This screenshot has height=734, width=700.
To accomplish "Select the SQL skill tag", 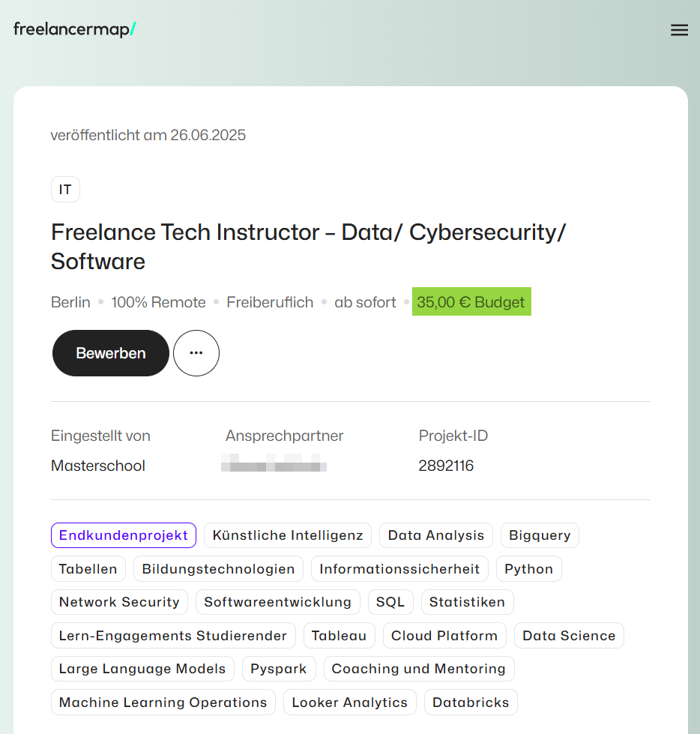I will [x=390, y=602].
